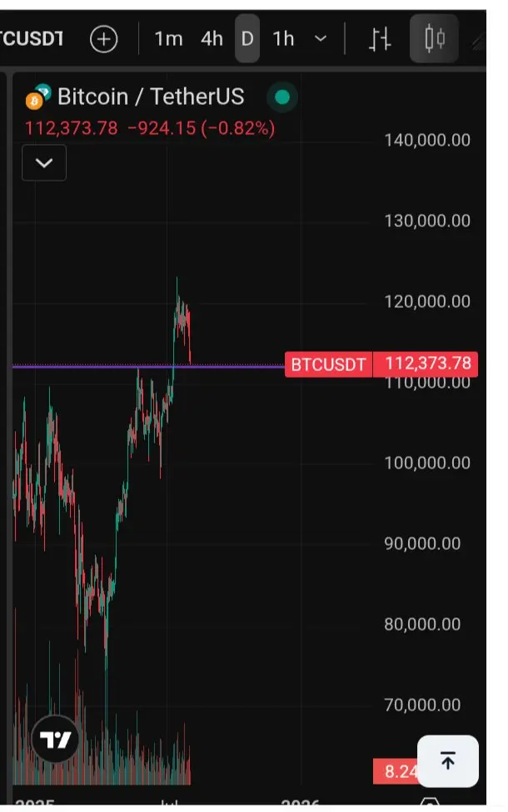Add a symbol with the plus icon
Image resolution: width=508 pixels, height=812 pixels.
[103, 39]
